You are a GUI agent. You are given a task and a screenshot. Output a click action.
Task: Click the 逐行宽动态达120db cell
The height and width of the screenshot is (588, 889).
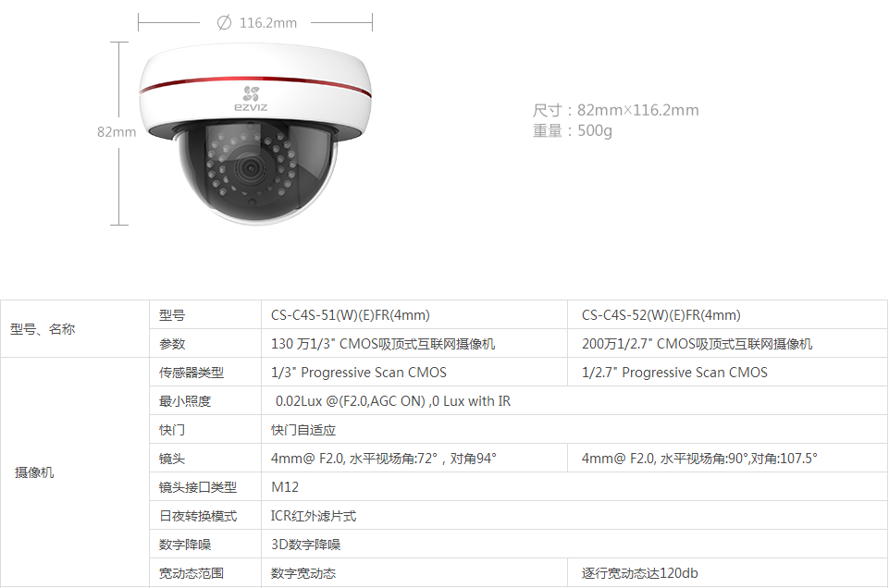[727, 572]
